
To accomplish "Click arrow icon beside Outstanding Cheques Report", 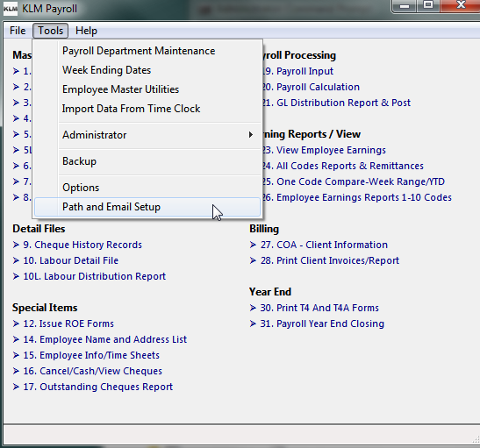I will [x=16, y=387].
